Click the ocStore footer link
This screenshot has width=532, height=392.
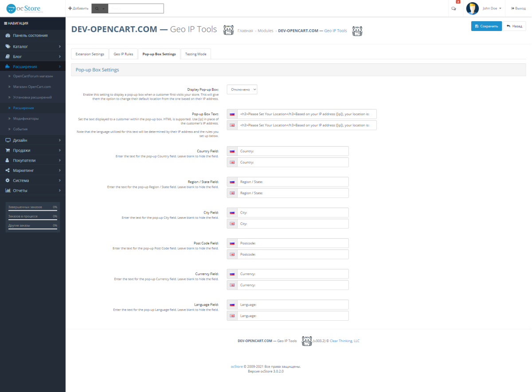click(x=237, y=367)
